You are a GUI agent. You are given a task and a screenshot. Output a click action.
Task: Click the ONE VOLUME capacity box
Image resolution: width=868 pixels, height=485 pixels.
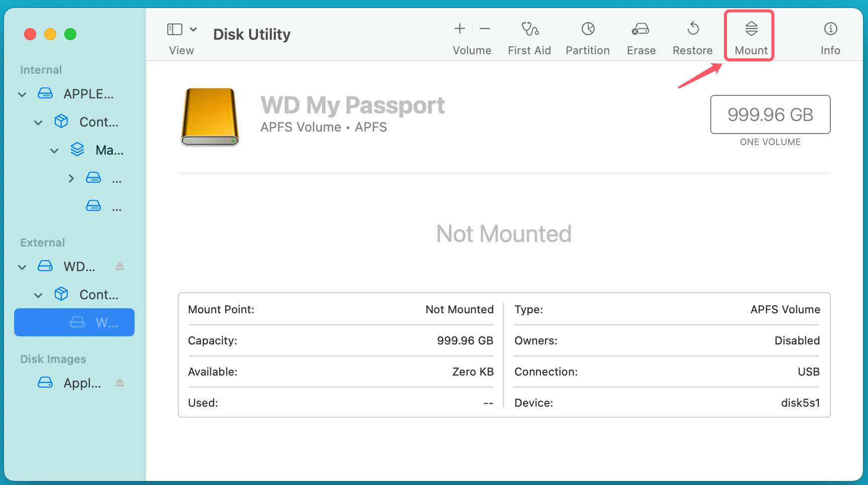coord(770,115)
